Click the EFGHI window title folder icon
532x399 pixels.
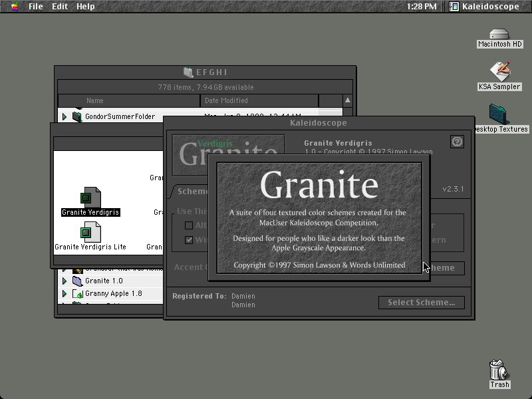coord(188,72)
